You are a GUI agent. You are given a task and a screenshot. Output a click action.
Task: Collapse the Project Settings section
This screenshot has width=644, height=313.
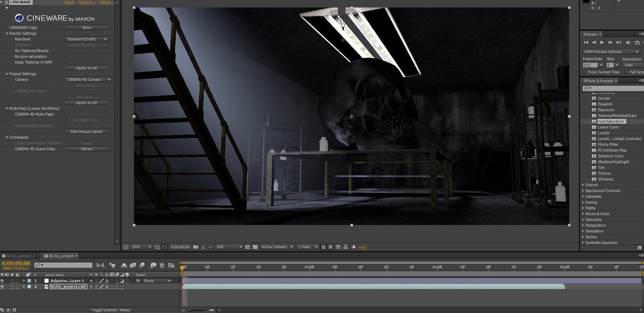click(x=6, y=74)
